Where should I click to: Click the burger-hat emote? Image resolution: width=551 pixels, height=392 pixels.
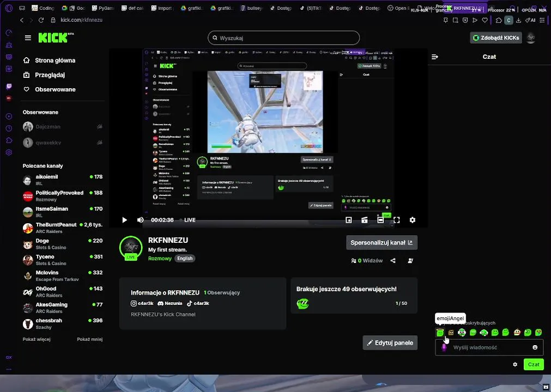point(517,332)
